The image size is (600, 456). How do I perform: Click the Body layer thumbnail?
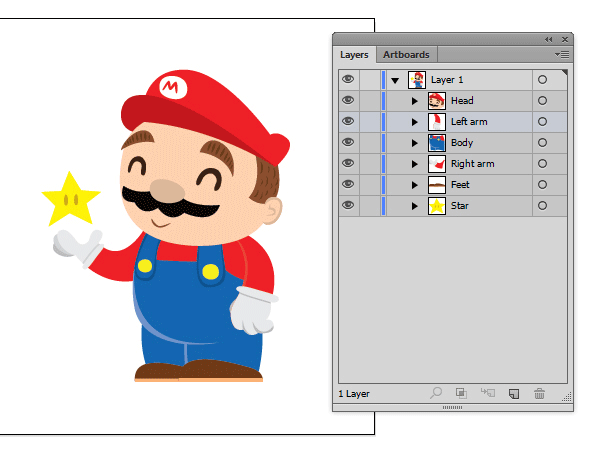[x=437, y=143]
